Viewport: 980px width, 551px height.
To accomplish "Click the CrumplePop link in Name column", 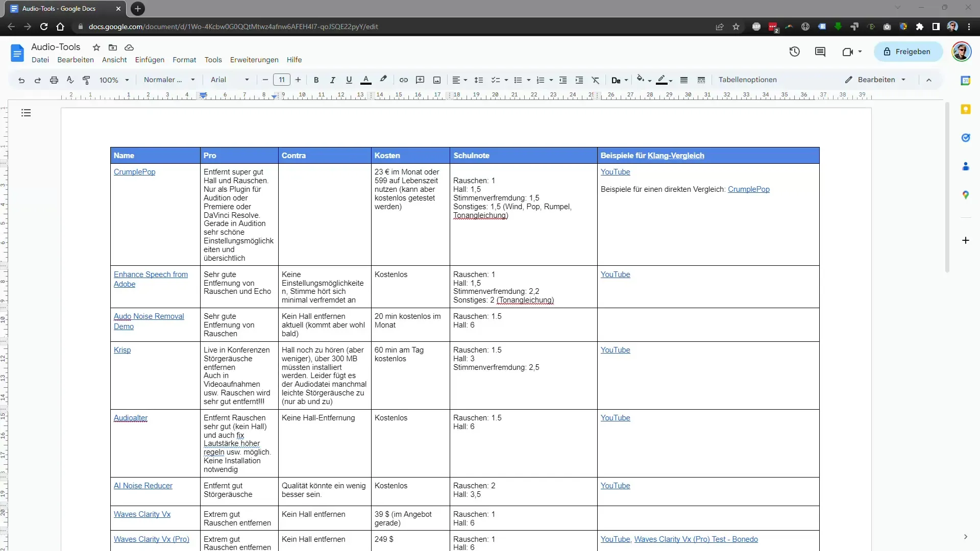I will click(x=134, y=171).
